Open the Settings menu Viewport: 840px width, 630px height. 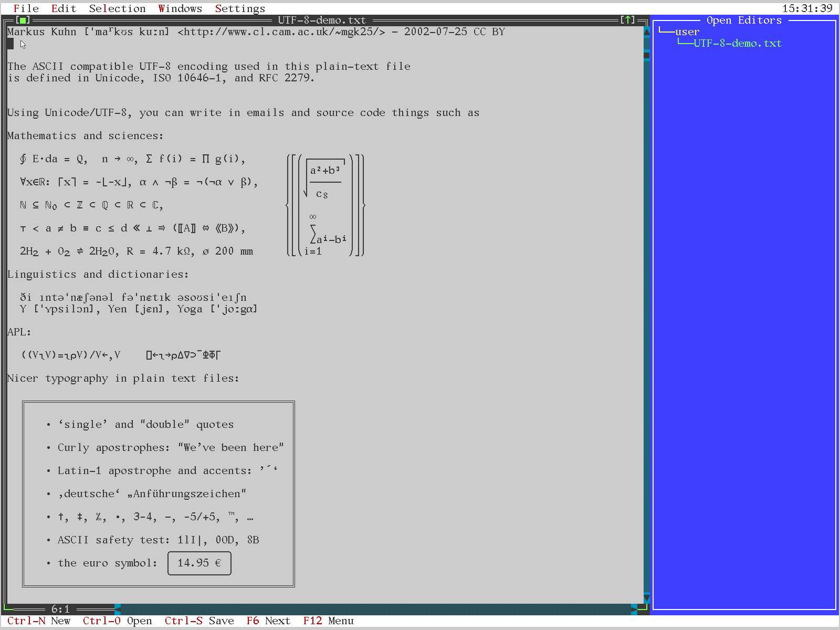point(240,8)
